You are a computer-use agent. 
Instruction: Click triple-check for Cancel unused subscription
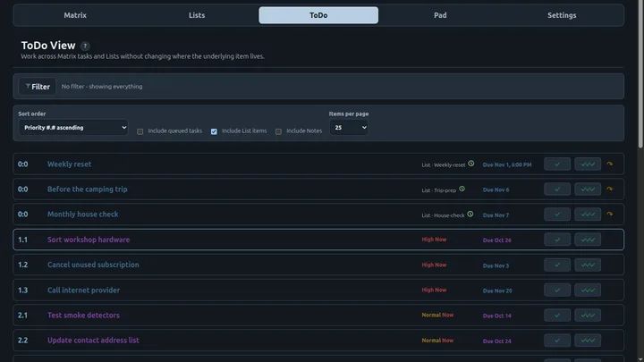(588, 265)
